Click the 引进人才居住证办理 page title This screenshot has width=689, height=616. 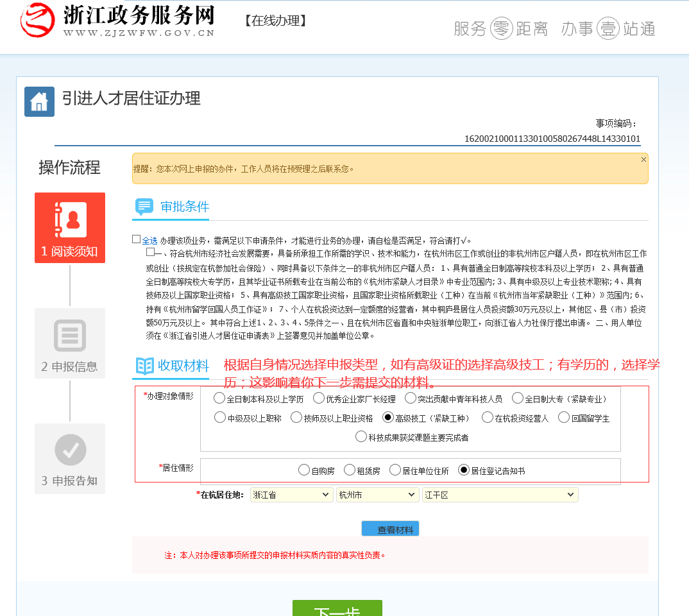tap(131, 98)
